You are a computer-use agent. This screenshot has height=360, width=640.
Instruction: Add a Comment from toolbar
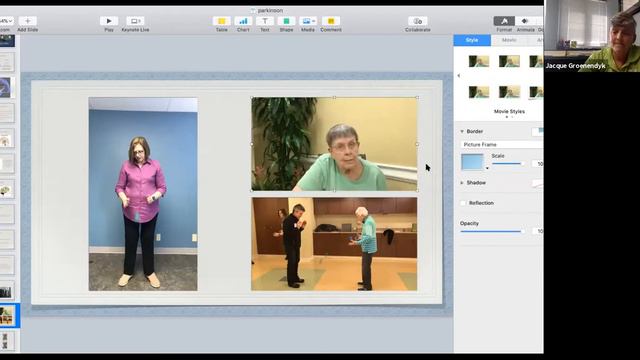(331, 21)
